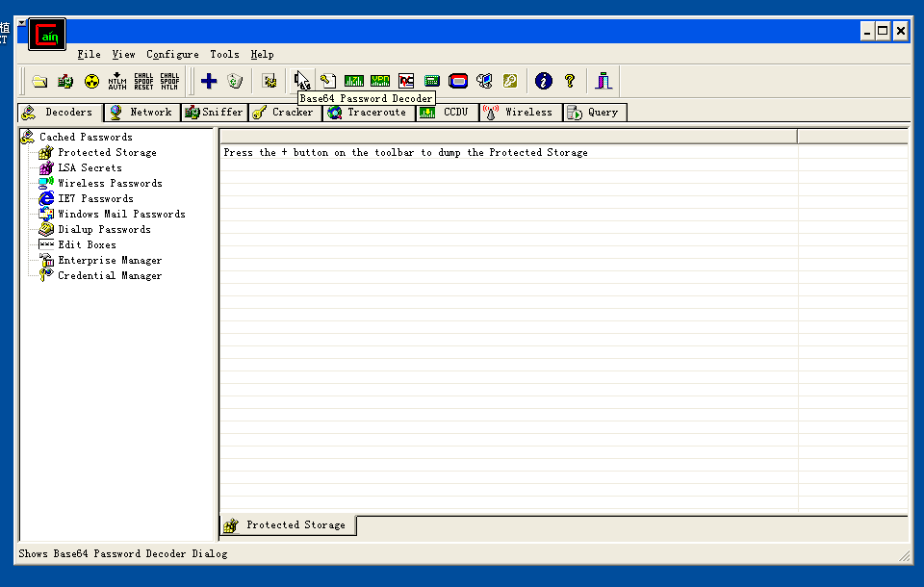Select Dialup Passwords in tree

104,229
